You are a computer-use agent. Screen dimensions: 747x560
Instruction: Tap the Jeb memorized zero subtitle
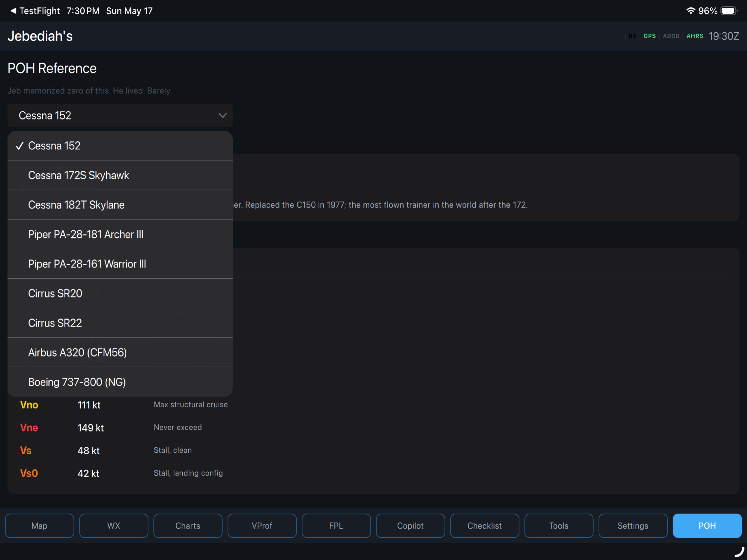[x=89, y=91]
